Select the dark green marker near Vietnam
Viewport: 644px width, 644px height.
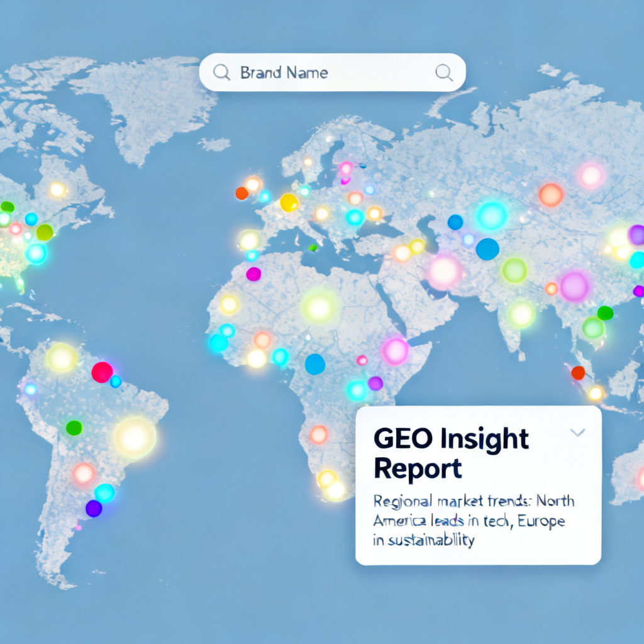coord(605,313)
